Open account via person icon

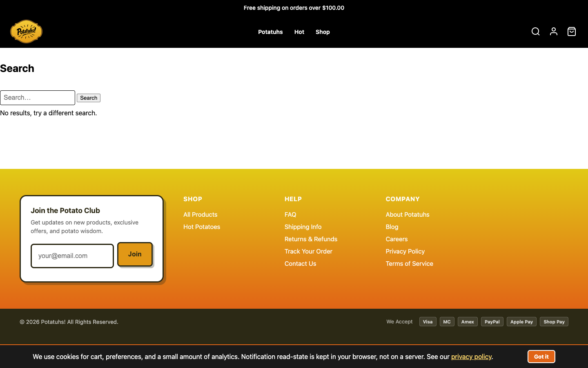pos(554,31)
